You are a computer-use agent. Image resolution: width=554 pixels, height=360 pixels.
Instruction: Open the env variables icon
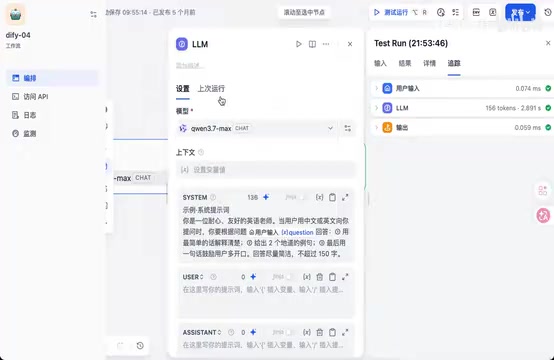pos(476,12)
